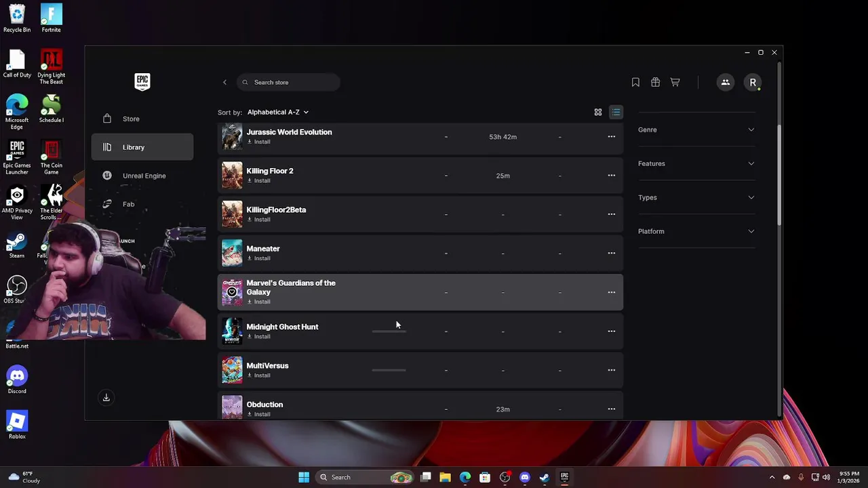Open the friends list icon
This screenshot has height=488, width=868.
pos(726,82)
